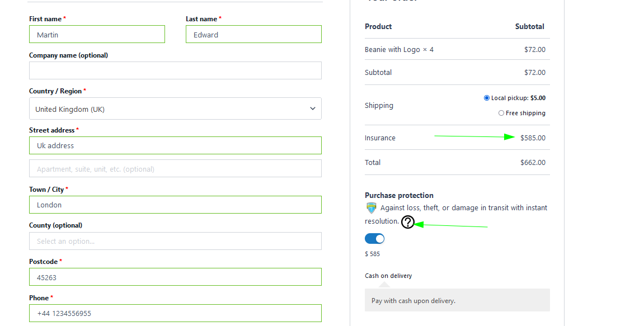Select Cash on delivery payment method
644x326 pixels.
point(388,276)
